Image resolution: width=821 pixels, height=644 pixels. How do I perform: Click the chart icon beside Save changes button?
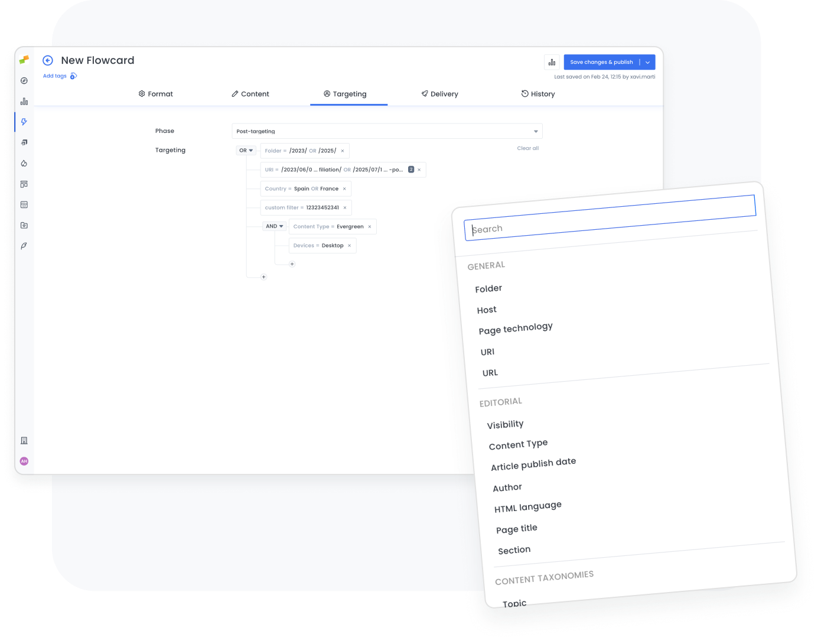pos(551,61)
